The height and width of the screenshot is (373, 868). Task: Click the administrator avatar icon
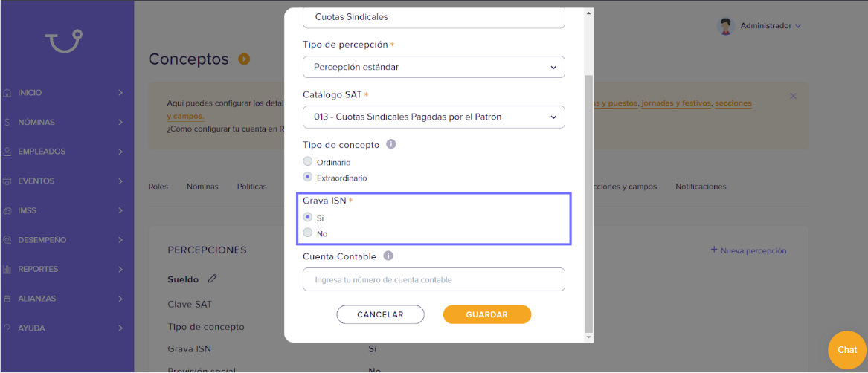pyautogui.click(x=725, y=26)
